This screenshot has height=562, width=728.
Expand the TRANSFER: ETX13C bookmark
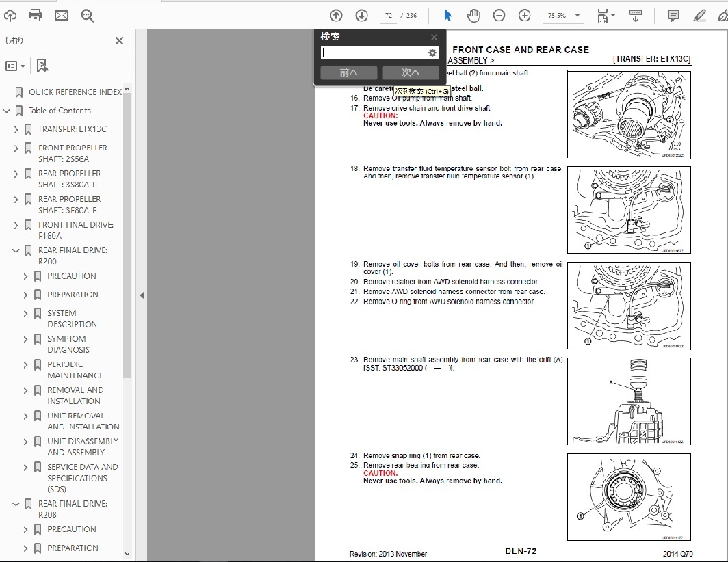pyautogui.click(x=16, y=129)
